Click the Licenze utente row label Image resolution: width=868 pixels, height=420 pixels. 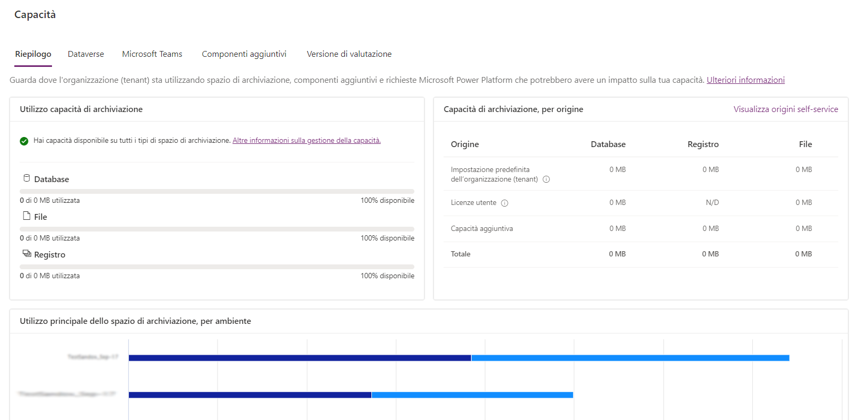pos(474,203)
